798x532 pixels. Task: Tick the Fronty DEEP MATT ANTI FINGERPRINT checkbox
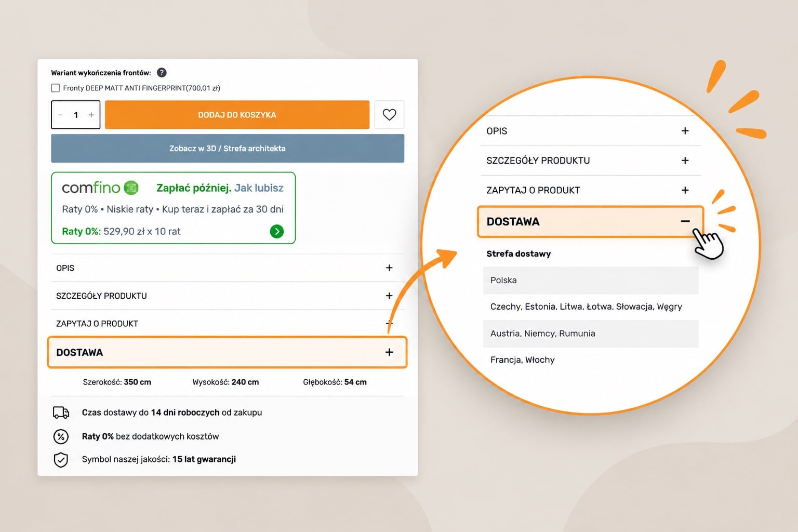coord(56,88)
